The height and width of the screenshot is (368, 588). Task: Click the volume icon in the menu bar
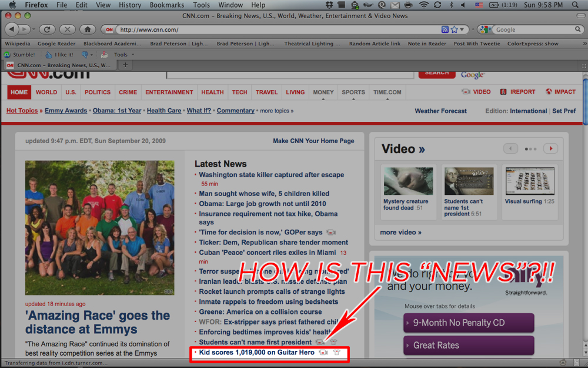(x=463, y=5)
